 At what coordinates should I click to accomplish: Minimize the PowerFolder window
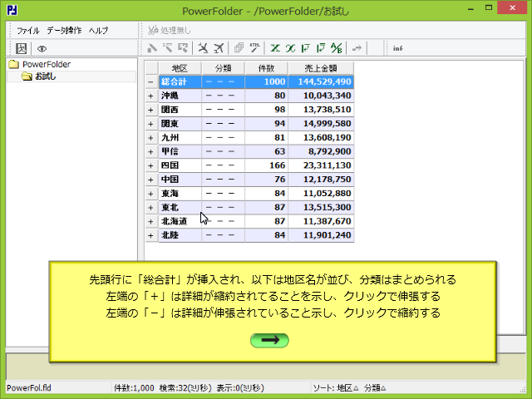[x=470, y=8]
